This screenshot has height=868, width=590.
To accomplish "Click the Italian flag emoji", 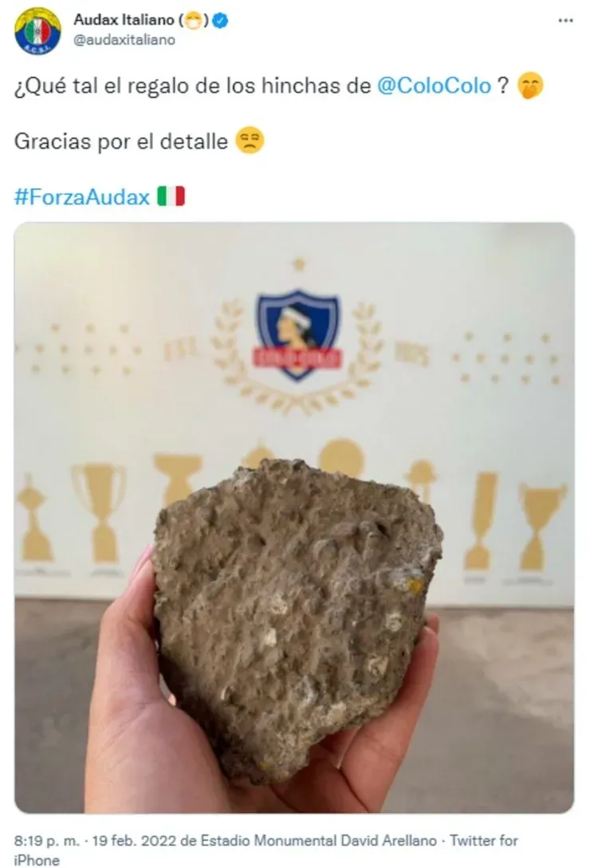I will pos(171,196).
